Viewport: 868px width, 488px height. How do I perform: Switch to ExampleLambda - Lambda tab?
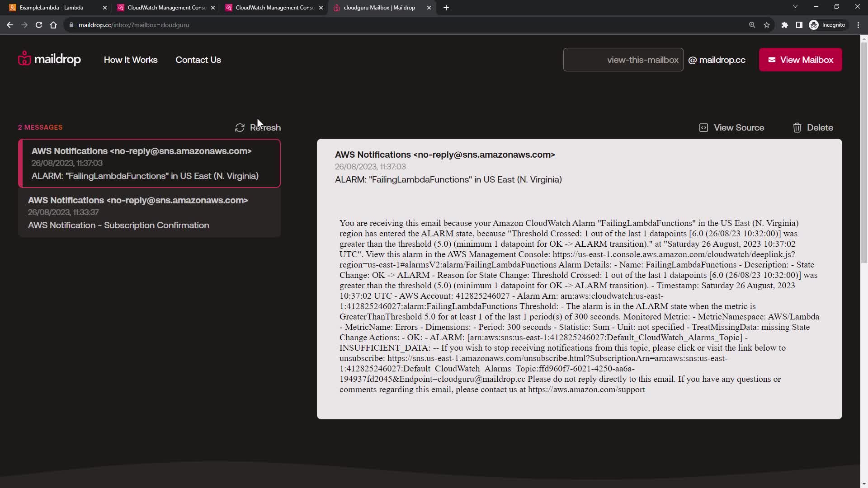click(x=52, y=8)
